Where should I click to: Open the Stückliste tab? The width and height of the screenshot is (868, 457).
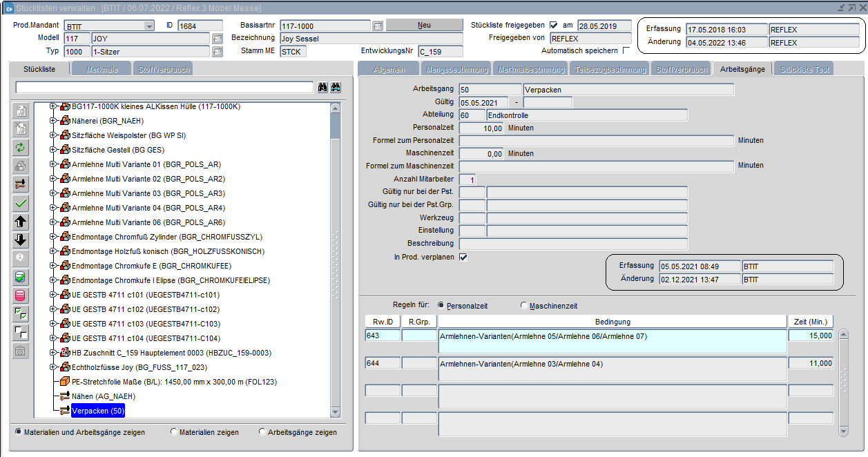[x=41, y=69]
